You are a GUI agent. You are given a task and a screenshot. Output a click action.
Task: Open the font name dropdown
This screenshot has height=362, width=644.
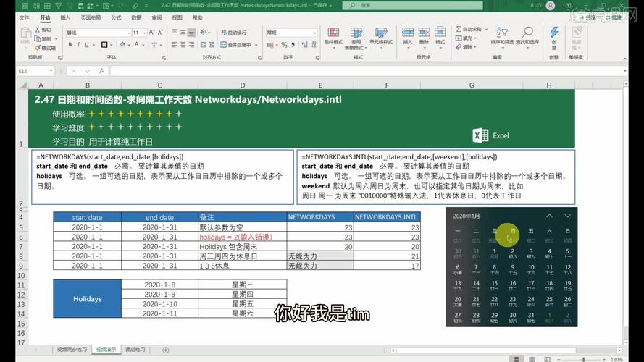(x=129, y=33)
